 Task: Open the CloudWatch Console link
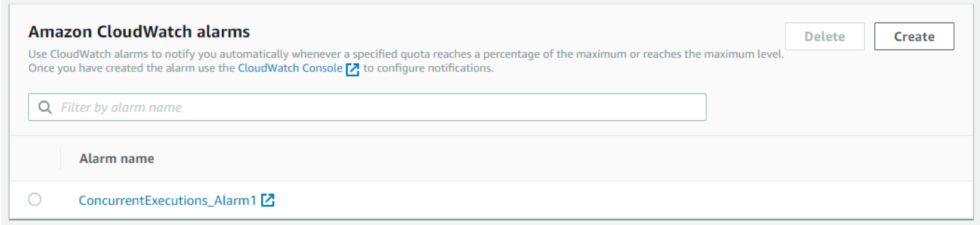pyautogui.click(x=290, y=68)
